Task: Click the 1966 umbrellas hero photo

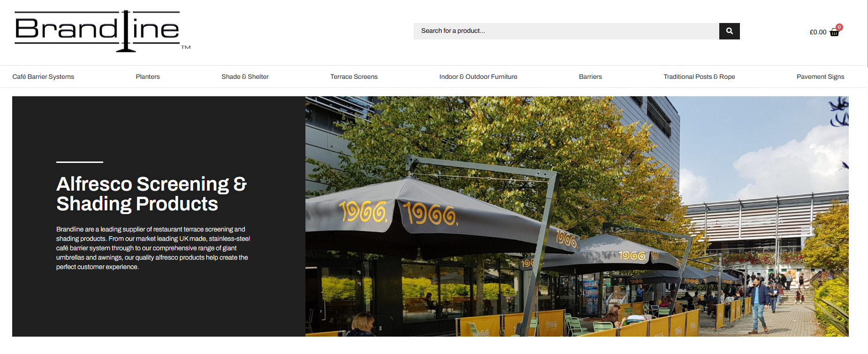Action: click(577, 216)
